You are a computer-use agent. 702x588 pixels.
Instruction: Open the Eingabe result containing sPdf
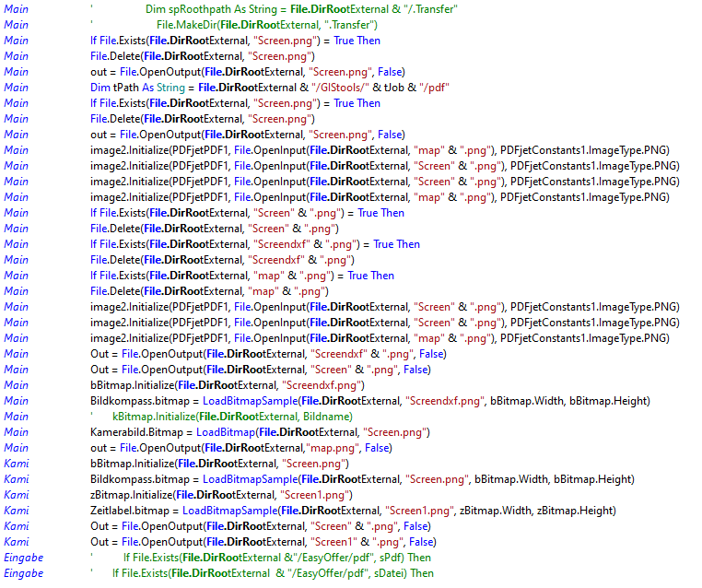[276, 558]
